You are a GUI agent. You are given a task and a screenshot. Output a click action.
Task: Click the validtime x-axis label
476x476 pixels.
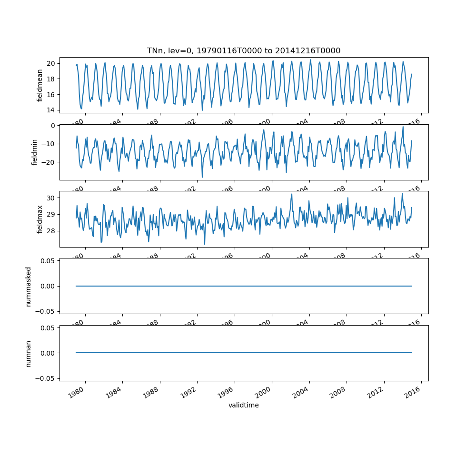point(243,405)
